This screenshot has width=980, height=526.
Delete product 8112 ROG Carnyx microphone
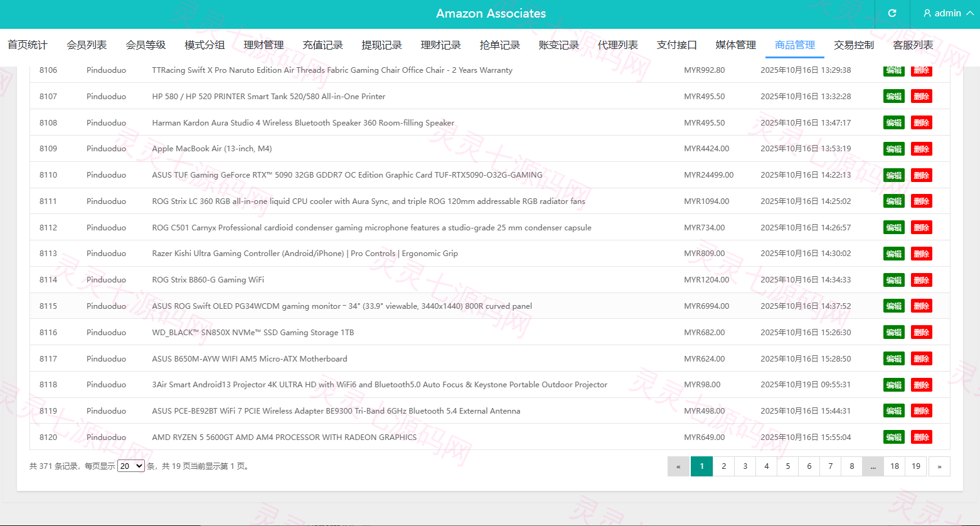[922, 227]
